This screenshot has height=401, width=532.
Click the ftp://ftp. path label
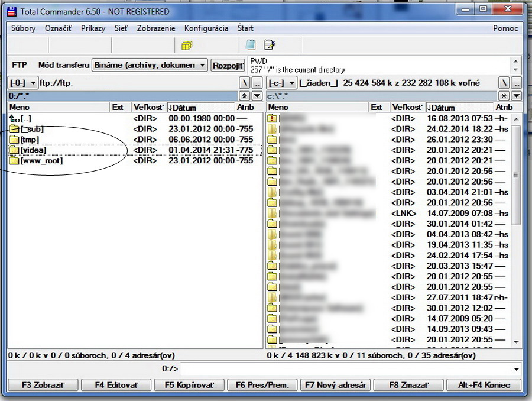tap(56, 83)
